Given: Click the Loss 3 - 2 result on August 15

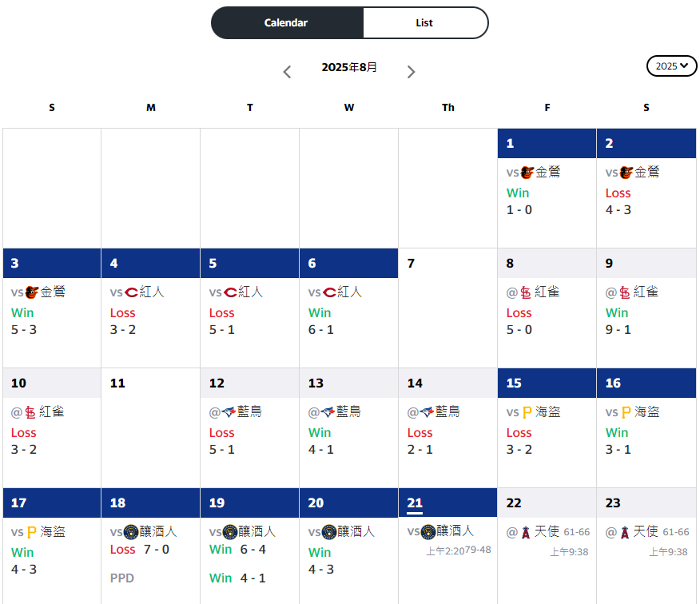Looking at the screenshot, I should 519,441.
